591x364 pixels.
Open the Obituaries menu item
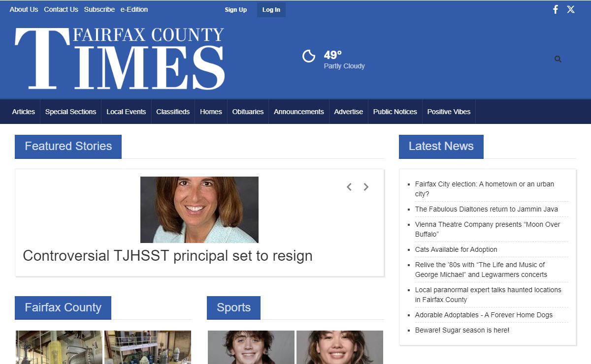coord(248,112)
